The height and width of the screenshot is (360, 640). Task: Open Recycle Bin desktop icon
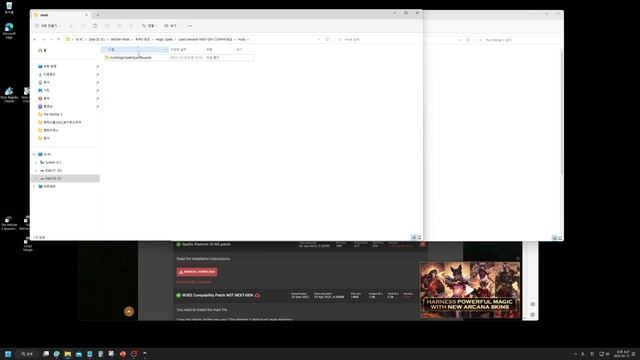point(9,8)
